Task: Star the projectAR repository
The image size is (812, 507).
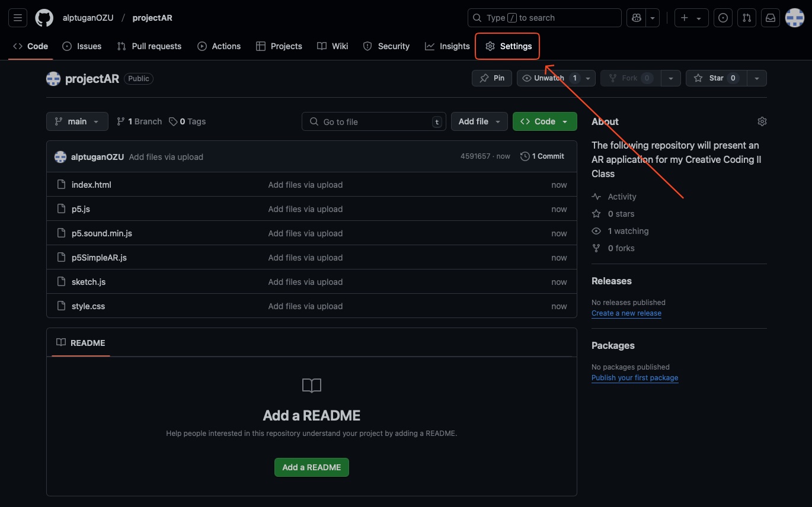Action: click(717, 78)
